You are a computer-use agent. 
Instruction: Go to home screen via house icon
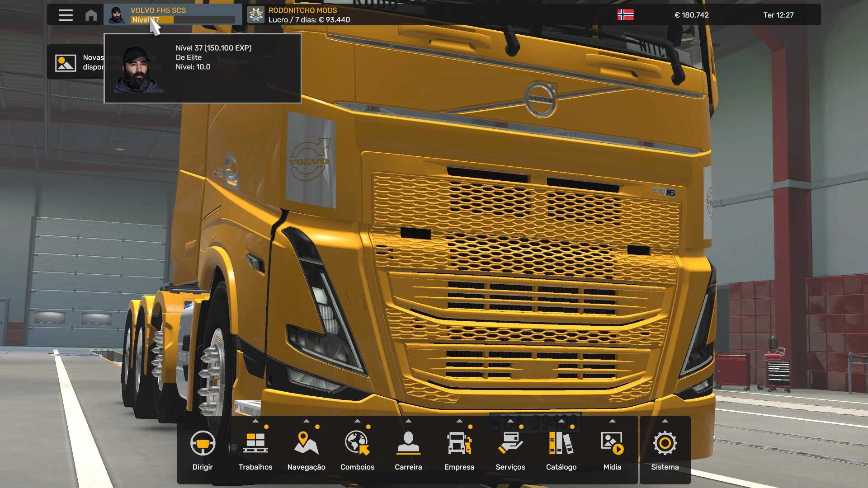pyautogui.click(x=91, y=15)
